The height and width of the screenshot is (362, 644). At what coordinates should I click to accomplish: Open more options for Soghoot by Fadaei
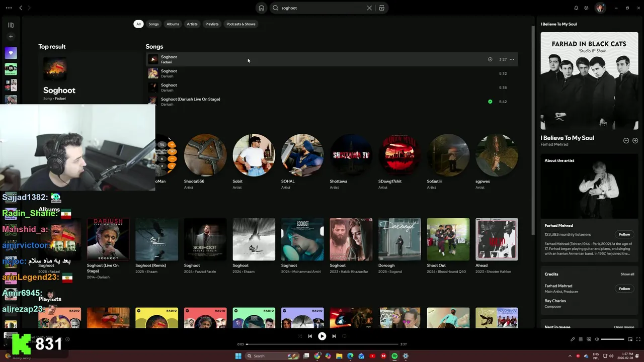tap(512, 59)
